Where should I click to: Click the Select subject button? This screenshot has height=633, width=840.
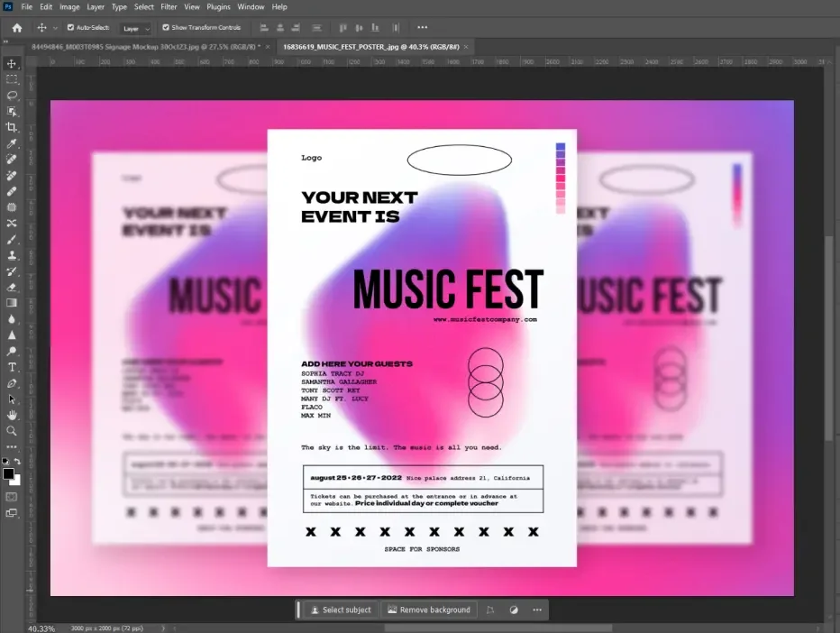tap(340, 610)
